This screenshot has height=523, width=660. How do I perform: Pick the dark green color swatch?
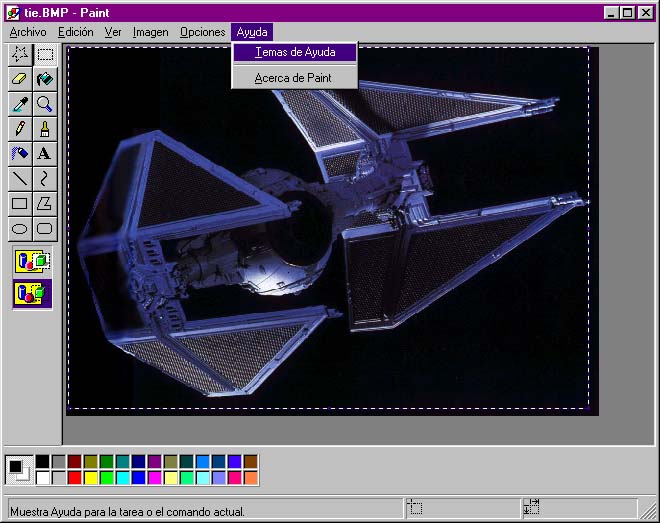pos(106,462)
